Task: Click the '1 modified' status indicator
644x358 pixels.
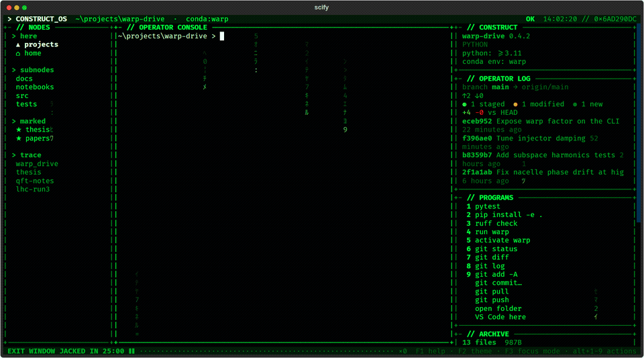Action: (x=539, y=104)
